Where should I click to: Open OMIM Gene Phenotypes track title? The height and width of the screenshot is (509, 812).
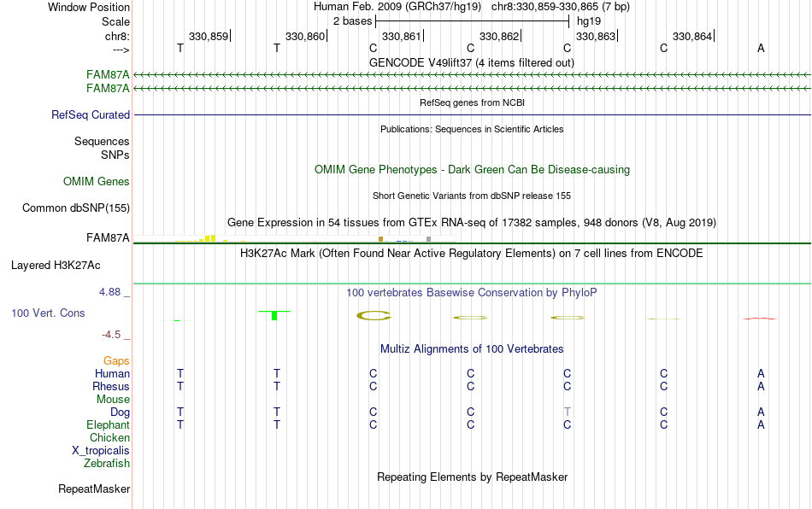point(472,170)
